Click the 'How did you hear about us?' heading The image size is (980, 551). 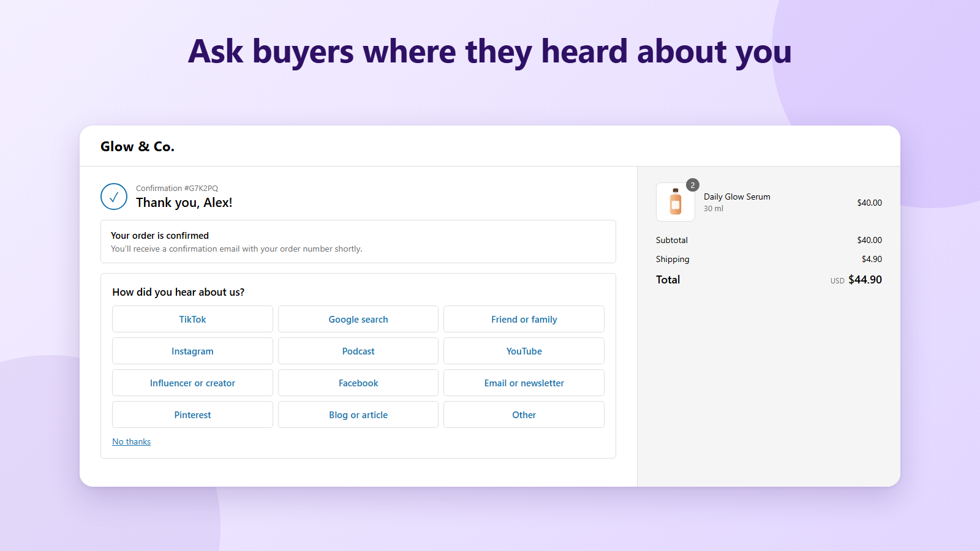point(178,292)
